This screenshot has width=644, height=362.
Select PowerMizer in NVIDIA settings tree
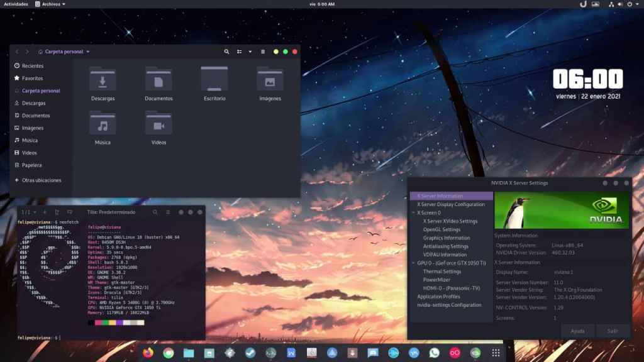click(436, 280)
